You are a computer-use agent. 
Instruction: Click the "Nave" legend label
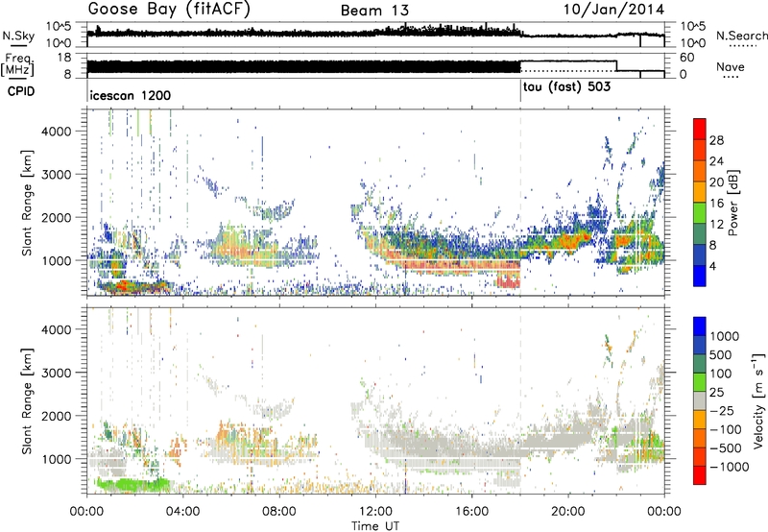point(731,66)
